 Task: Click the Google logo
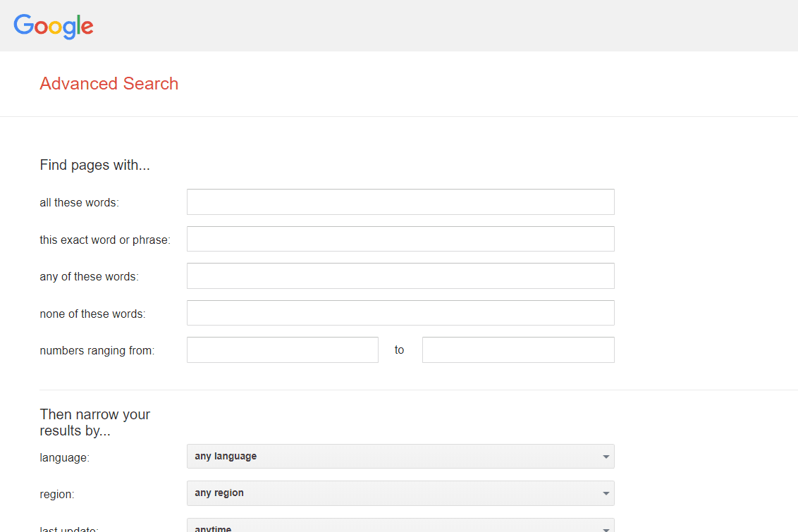click(54, 26)
